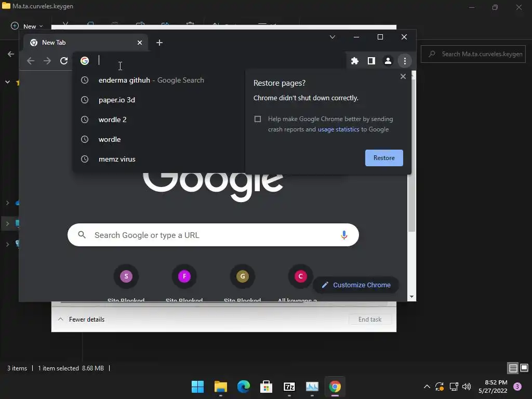The height and width of the screenshot is (399, 532).
Task: Open Chrome's three-dot menu
Action: click(405, 61)
